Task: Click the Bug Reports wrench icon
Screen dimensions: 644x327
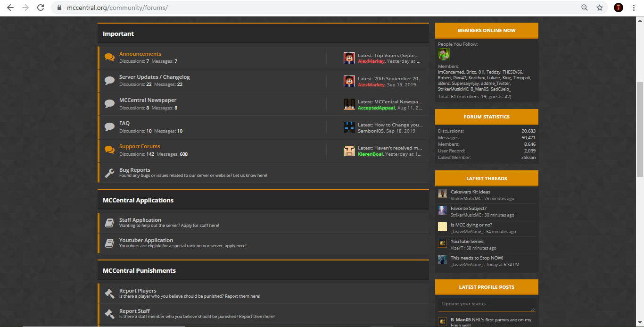Action: (109, 173)
